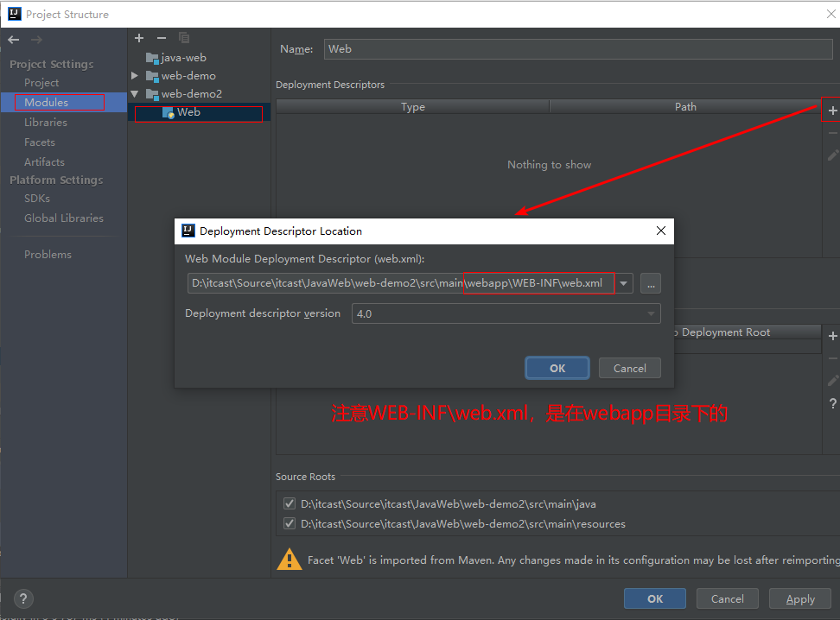
Task: Close the Deployment Descriptor Location dialog
Action: [x=661, y=231]
